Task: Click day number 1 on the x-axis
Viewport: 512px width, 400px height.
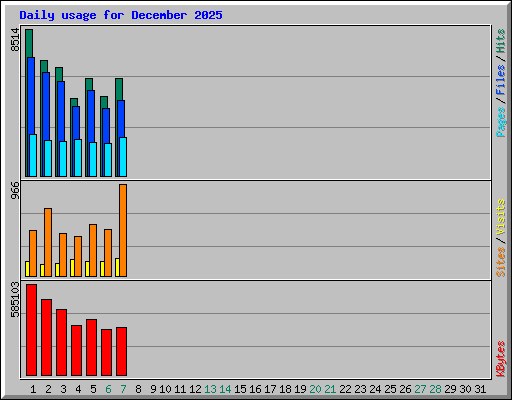Action: pyautogui.click(x=33, y=389)
